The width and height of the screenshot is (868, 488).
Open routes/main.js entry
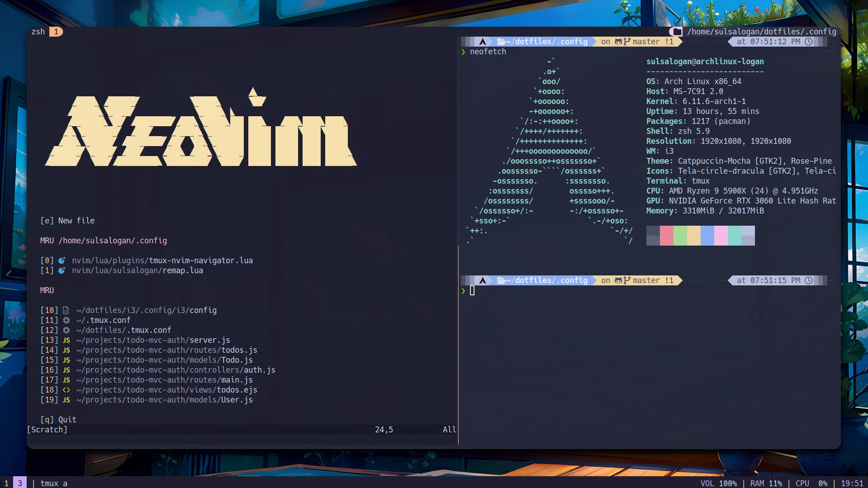(147, 380)
